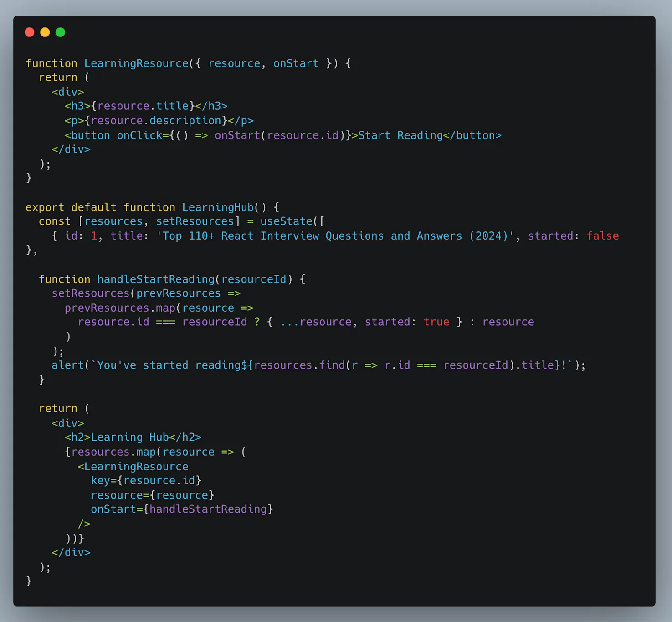Select the false boolean value

click(x=603, y=236)
